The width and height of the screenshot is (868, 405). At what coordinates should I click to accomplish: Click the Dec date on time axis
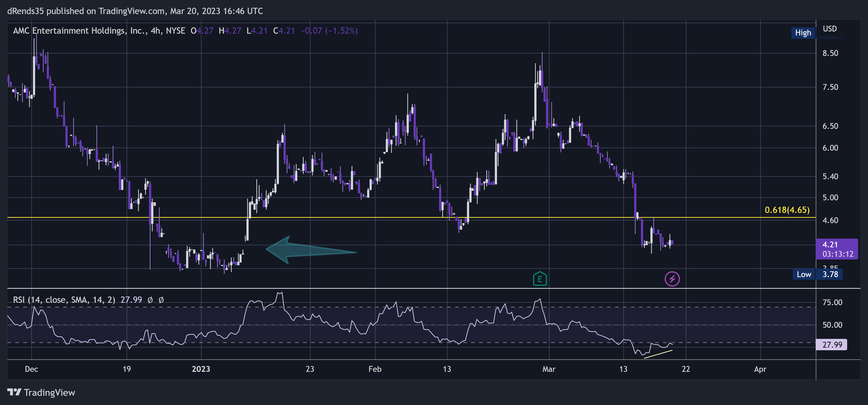[x=31, y=369]
